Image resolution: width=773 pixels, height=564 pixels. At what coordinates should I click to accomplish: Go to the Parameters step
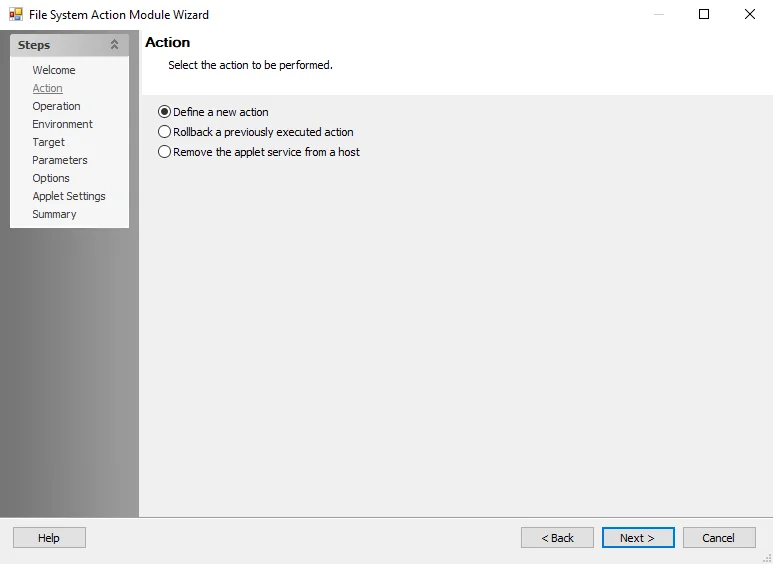click(x=60, y=160)
